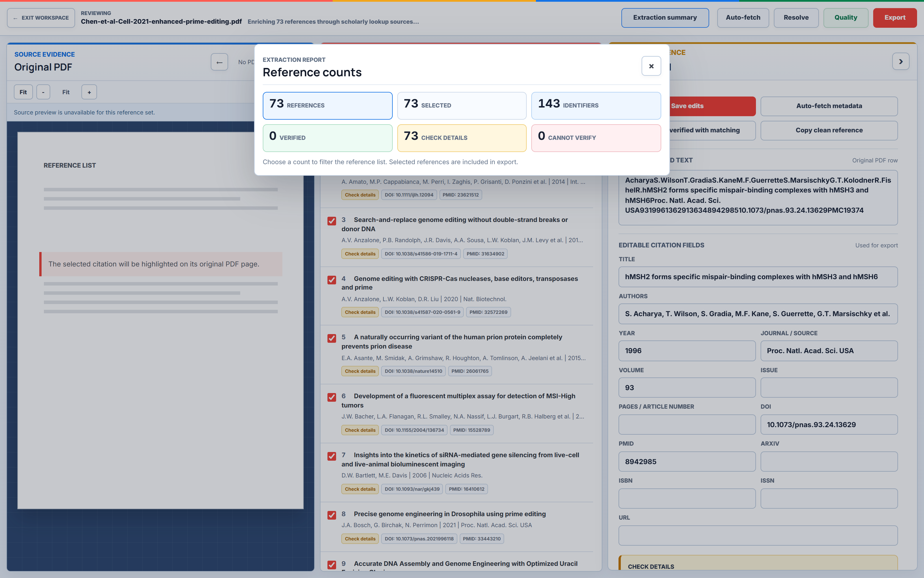Uncheck reference 4 Genome editing with CRISPR-Cas
Image resolution: width=924 pixels, height=578 pixels.
pos(332,280)
